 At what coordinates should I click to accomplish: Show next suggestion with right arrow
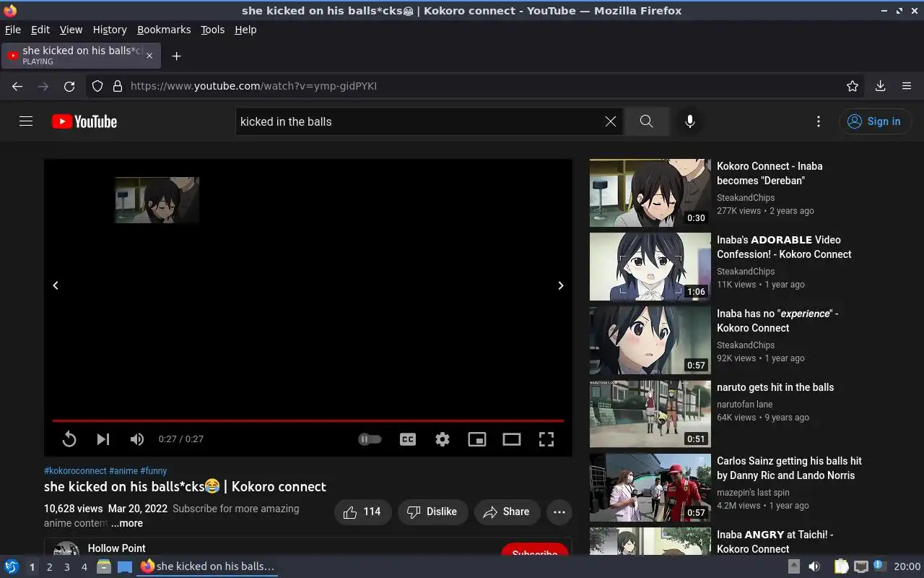pyautogui.click(x=561, y=285)
